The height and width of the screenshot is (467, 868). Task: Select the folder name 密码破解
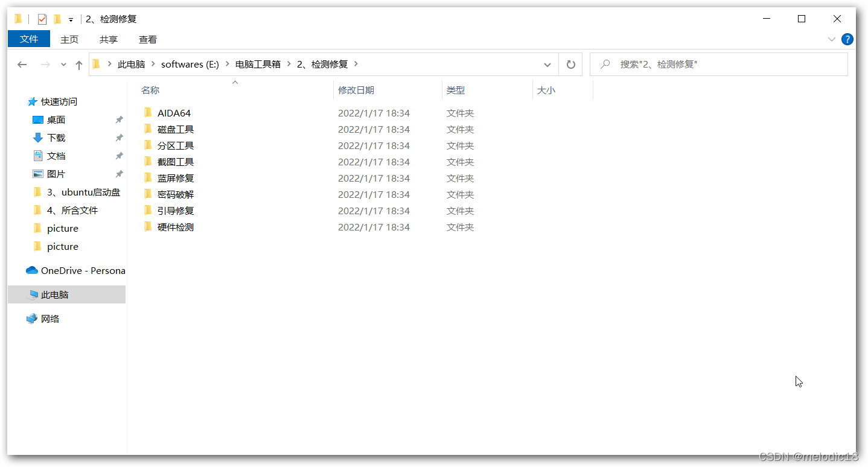[x=176, y=195]
